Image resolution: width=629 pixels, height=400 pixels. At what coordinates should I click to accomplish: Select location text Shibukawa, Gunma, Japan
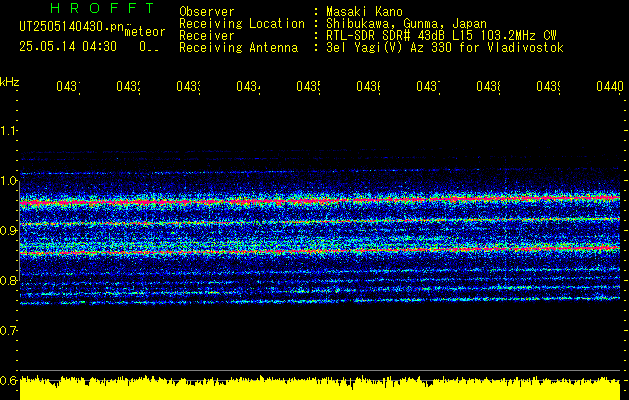[406, 24]
